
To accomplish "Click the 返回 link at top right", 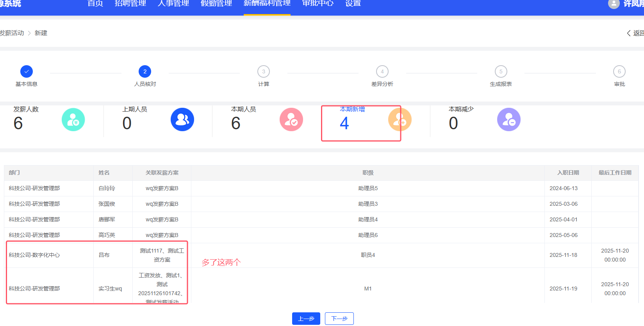I will click(635, 33).
